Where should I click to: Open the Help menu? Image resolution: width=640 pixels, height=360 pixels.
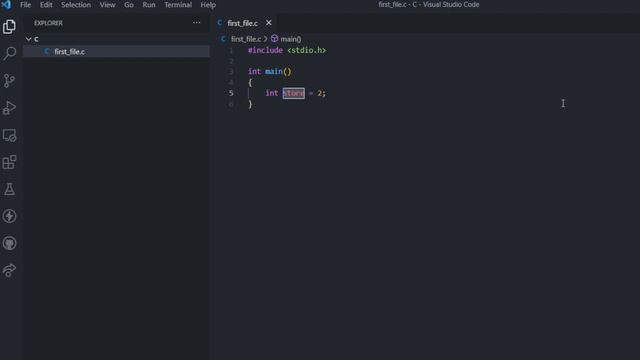click(x=208, y=5)
